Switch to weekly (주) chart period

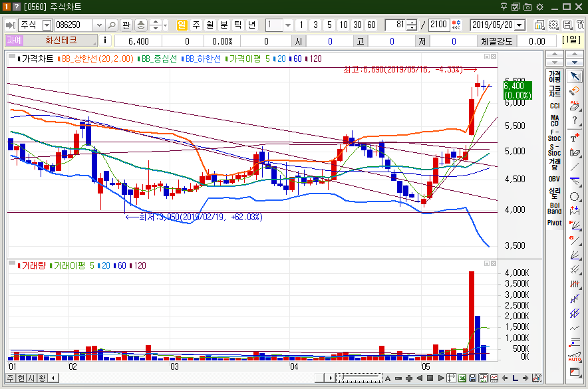click(x=196, y=25)
